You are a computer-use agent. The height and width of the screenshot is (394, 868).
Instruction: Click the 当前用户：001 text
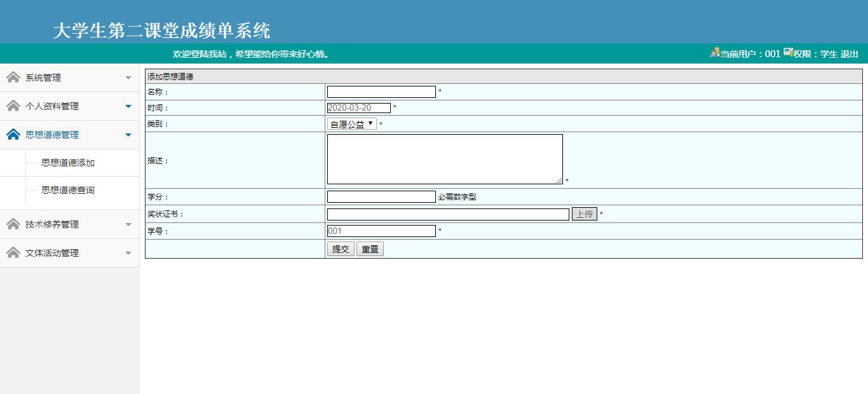tap(750, 54)
